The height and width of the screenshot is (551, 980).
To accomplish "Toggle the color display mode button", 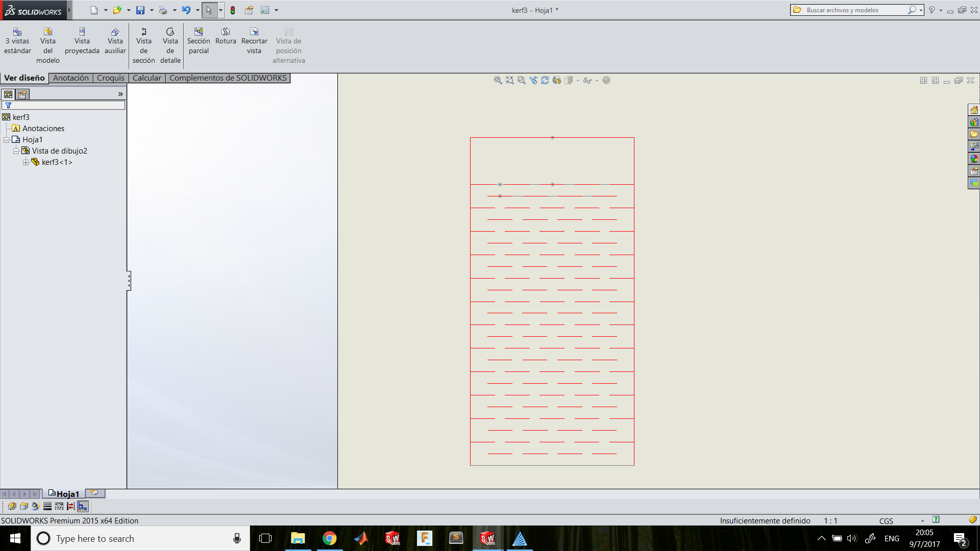I will (83, 506).
